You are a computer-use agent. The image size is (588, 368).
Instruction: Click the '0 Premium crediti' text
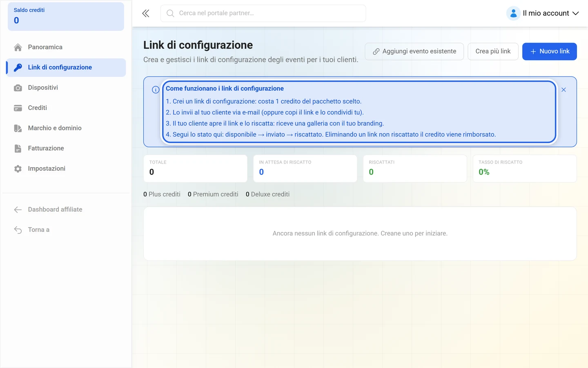213,194
